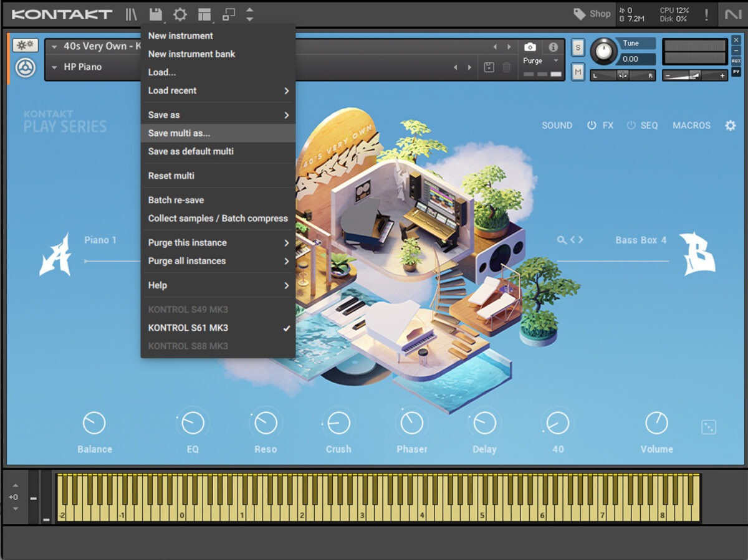Check the KONTROL S61 MK3 option

pyautogui.click(x=218, y=328)
